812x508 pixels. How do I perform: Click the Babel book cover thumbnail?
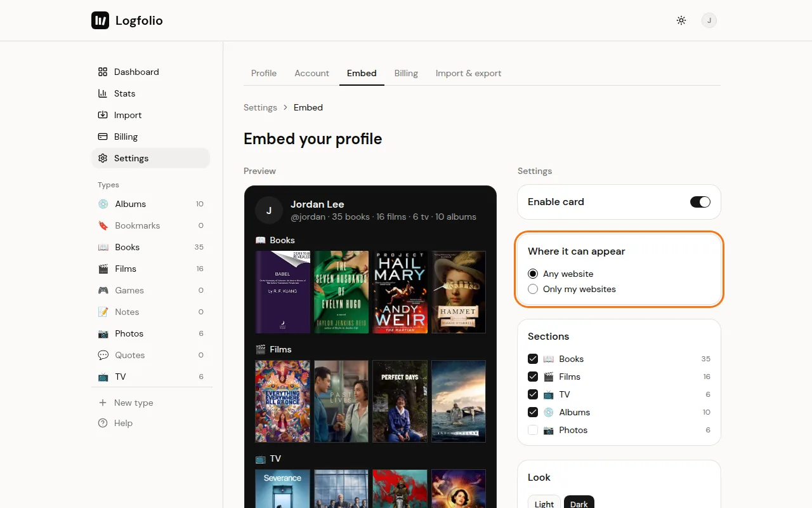(x=282, y=292)
